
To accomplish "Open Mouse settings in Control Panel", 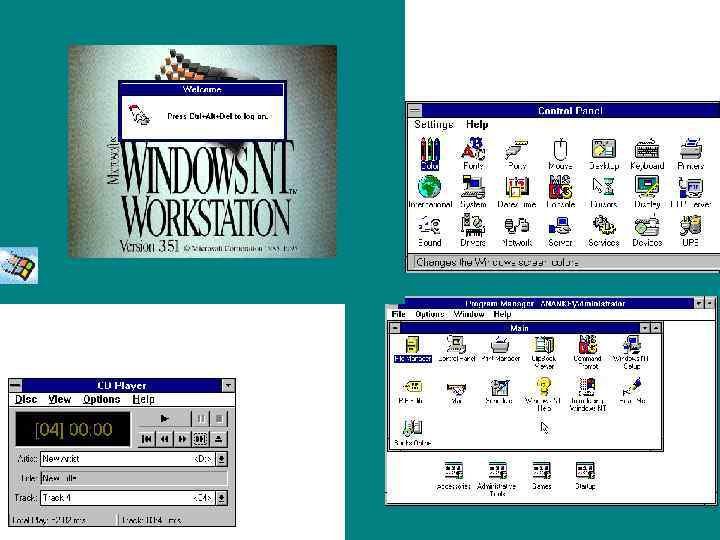I will [560, 153].
